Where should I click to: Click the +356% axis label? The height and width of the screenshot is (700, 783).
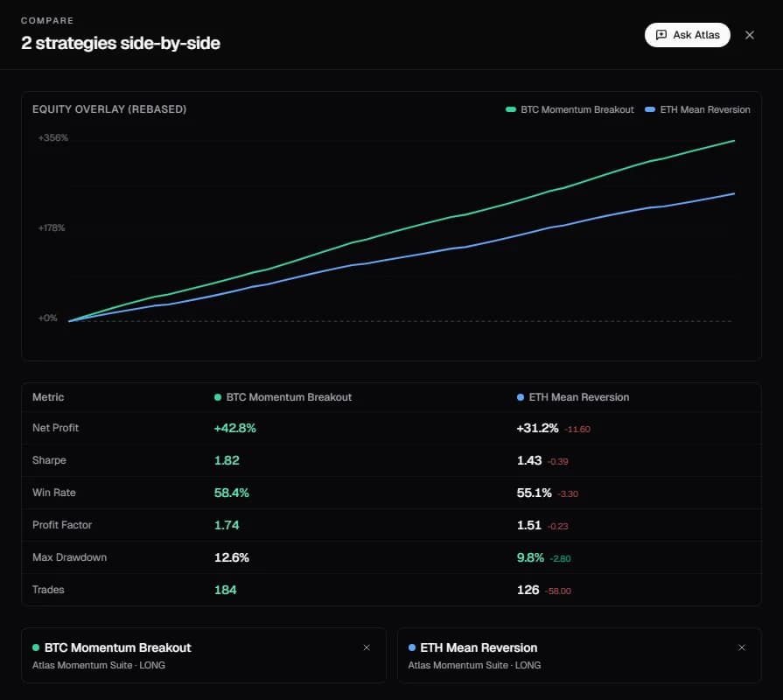[x=53, y=137]
